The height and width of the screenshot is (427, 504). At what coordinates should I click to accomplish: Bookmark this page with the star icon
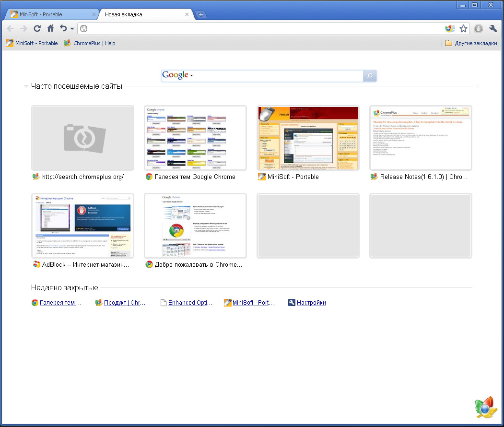tap(463, 29)
